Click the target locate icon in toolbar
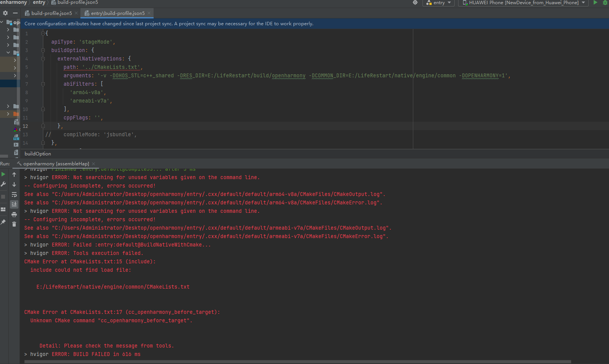609x364 pixels. click(x=415, y=2)
